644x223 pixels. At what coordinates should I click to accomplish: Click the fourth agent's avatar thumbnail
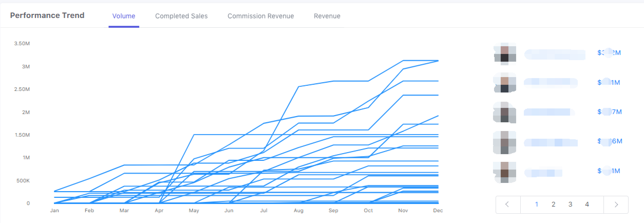(505, 142)
